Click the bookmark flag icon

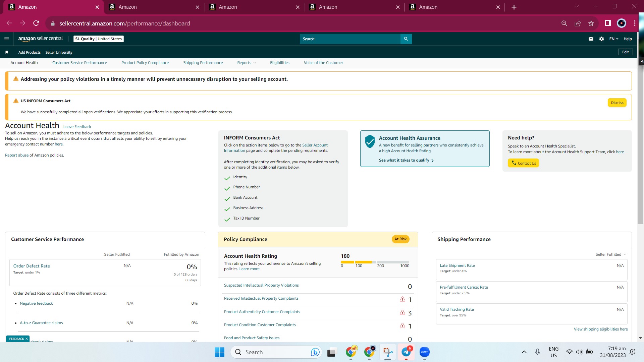[x=7, y=52]
